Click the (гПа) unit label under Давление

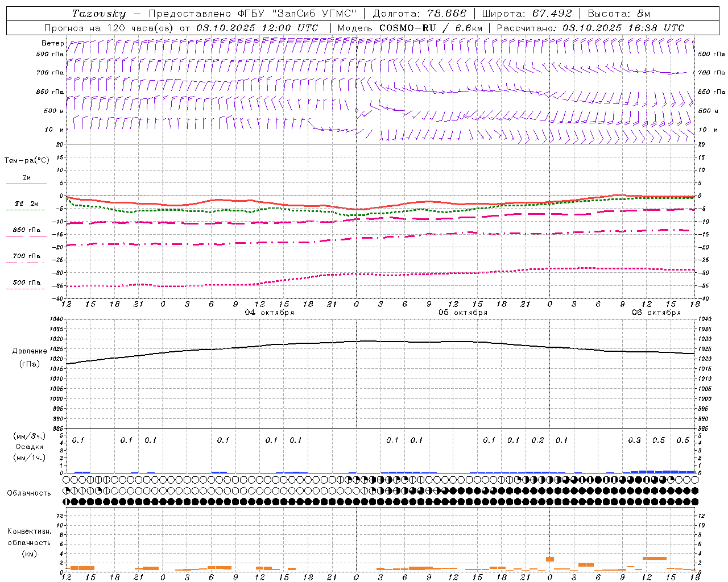click(30, 364)
